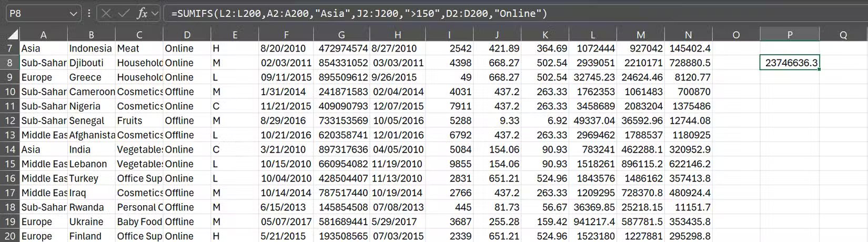Screen dimensions: 868x242
Task: Click the cost cell 6.92
Action: coord(545,120)
